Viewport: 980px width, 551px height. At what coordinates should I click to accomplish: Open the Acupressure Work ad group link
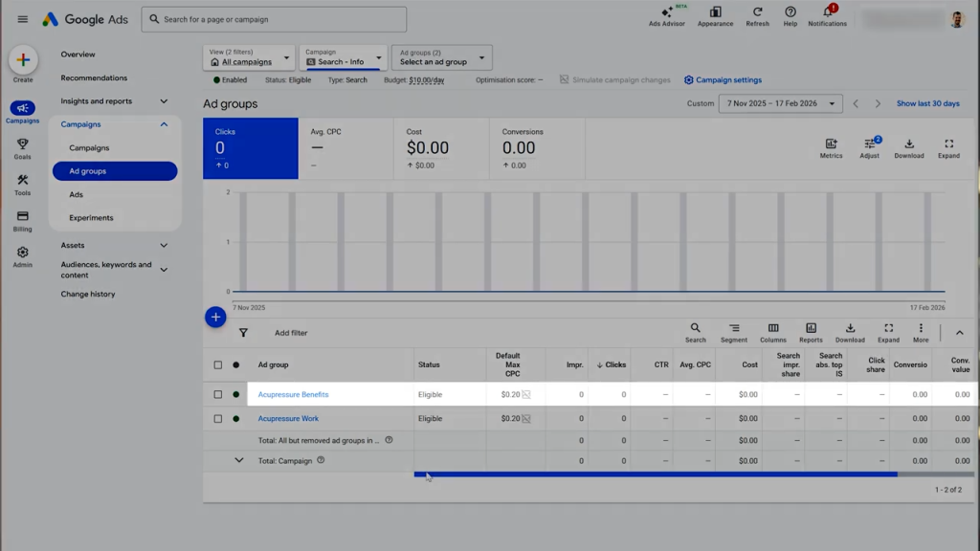pos(288,419)
